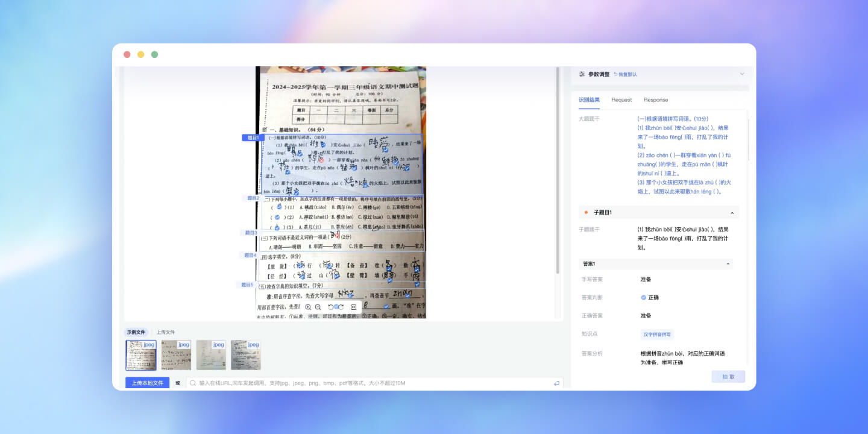The height and width of the screenshot is (434, 868).
Task: Open the Request tab
Action: click(621, 100)
